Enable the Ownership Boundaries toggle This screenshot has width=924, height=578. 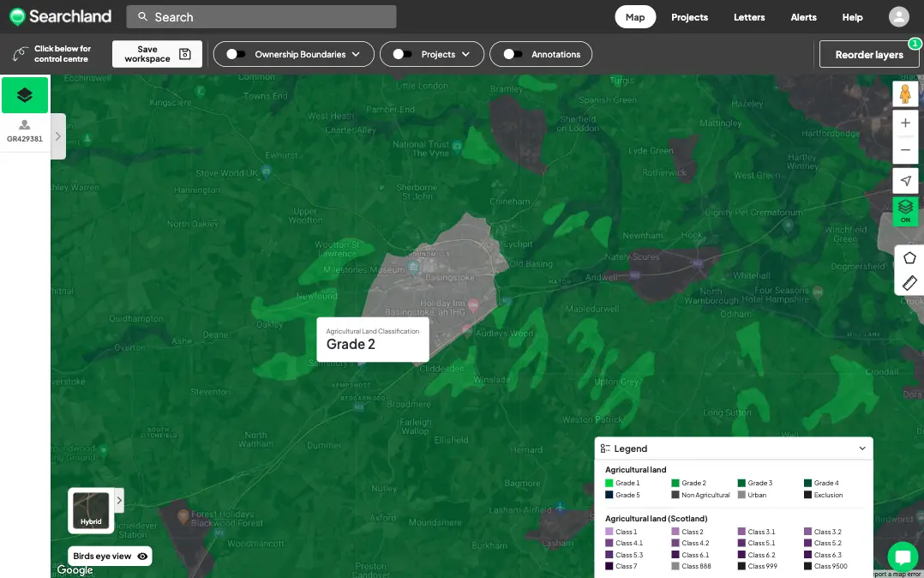(x=235, y=53)
